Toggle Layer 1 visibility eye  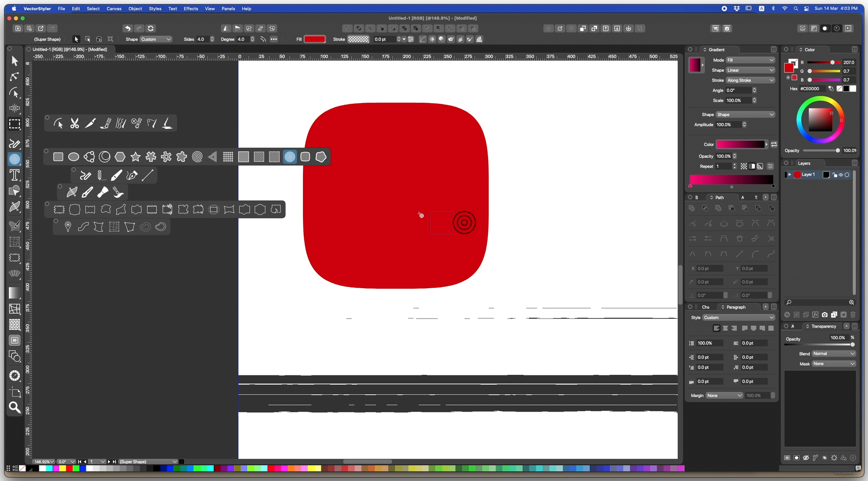click(841, 175)
